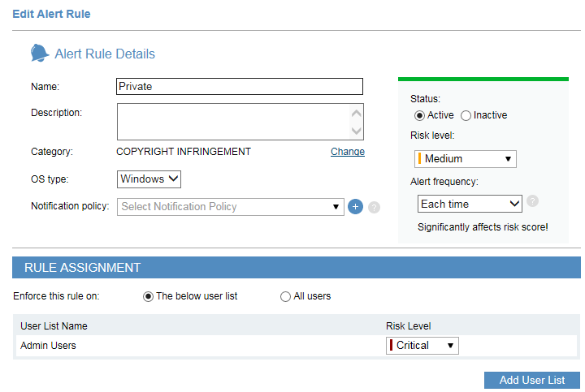Expand the 'Each time' alert frequency dropdown
Viewport: 585px width, 392px height.
(x=469, y=205)
